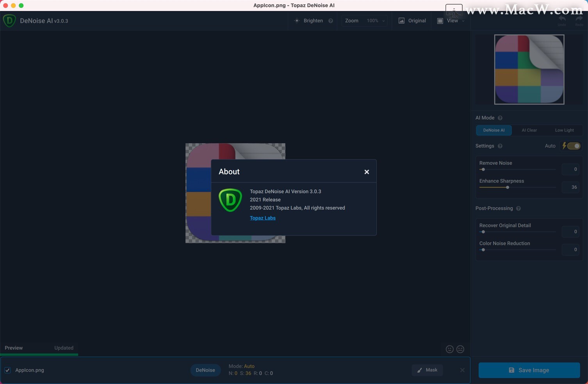Viewport: 588px width, 384px height.
Task: Select the AppIcon.png file name
Action: coord(30,370)
